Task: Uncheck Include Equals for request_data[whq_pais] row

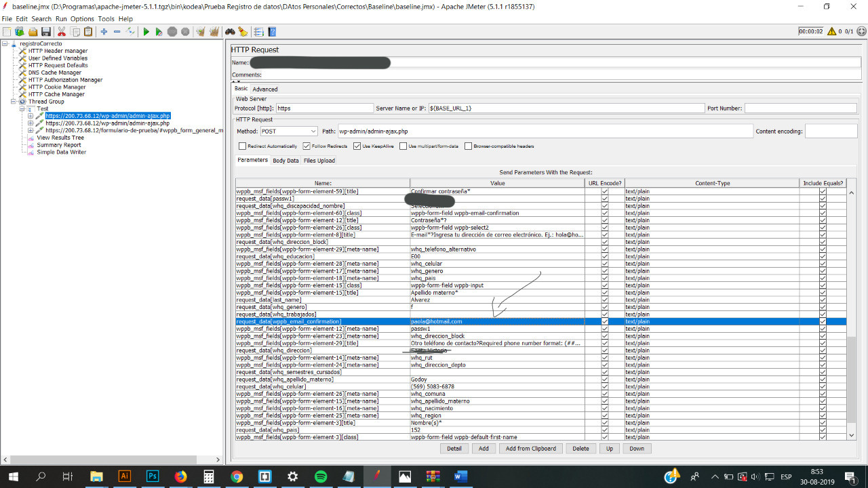Action: pos(823,430)
